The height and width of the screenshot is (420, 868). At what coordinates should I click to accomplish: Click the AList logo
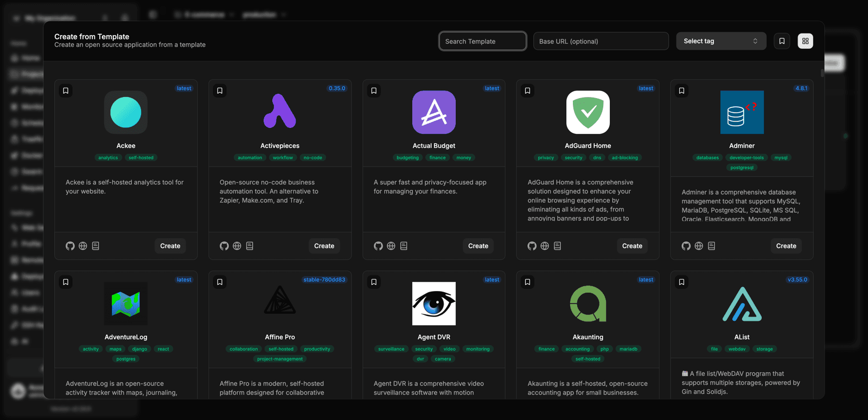coord(742,303)
